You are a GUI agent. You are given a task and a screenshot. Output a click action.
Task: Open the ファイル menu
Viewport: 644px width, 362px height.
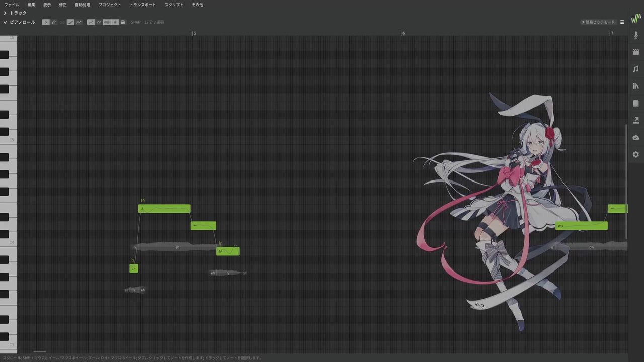12,5
